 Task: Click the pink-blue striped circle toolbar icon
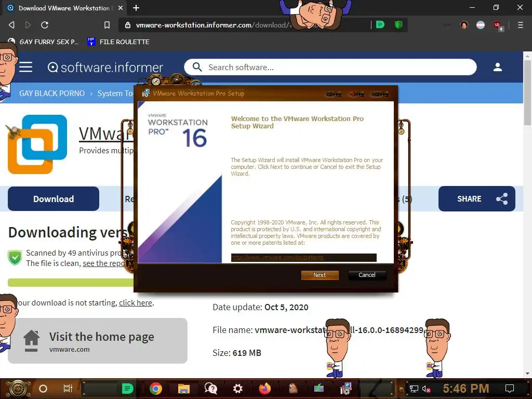tap(481, 25)
